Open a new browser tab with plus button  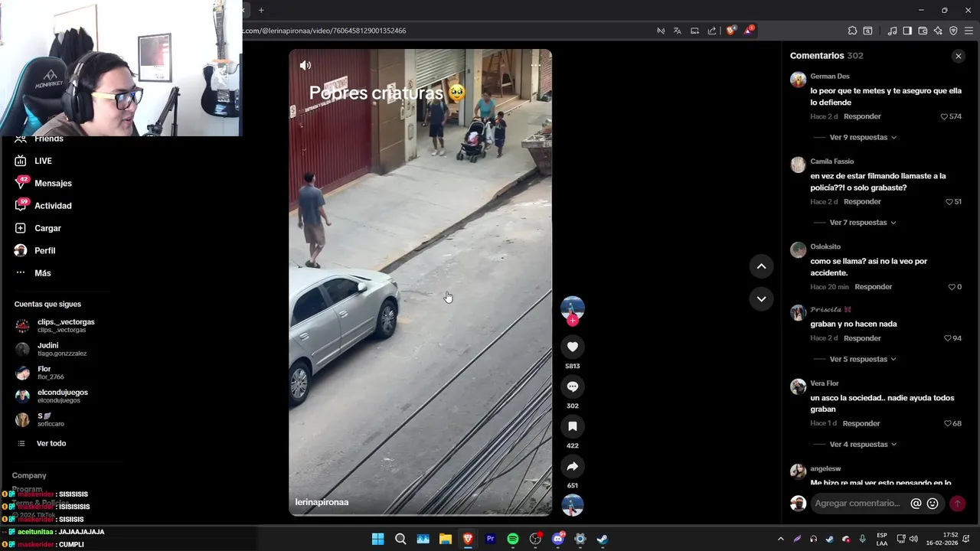[x=261, y=10]
